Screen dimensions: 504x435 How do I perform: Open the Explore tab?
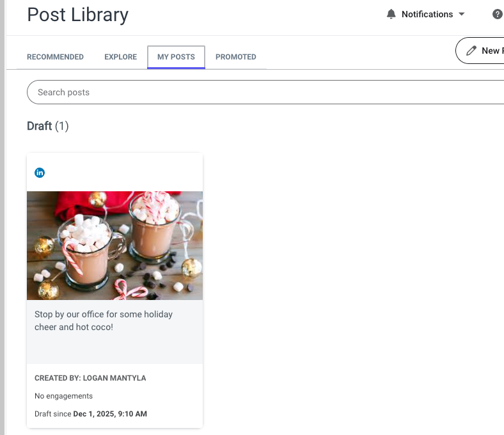pyautogui.click(x=120, y=57)
